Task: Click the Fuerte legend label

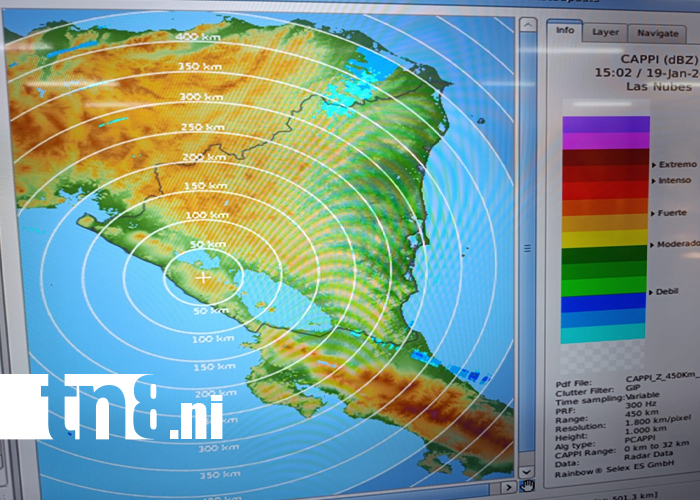Action: [672, 213]
